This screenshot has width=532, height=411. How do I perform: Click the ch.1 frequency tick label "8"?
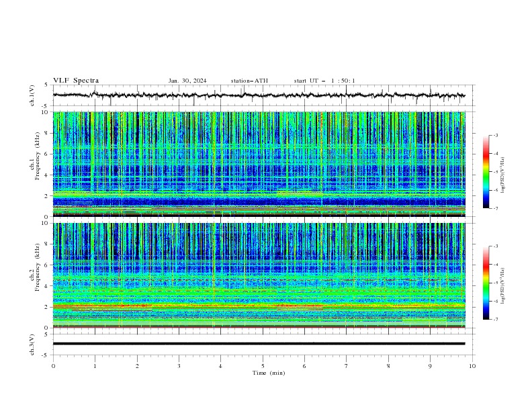pos(48,133)
